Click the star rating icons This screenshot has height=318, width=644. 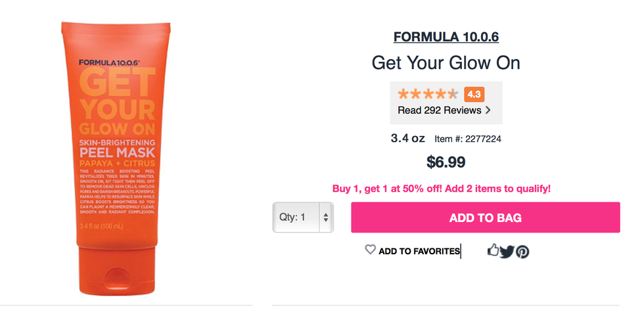(428, 94)
